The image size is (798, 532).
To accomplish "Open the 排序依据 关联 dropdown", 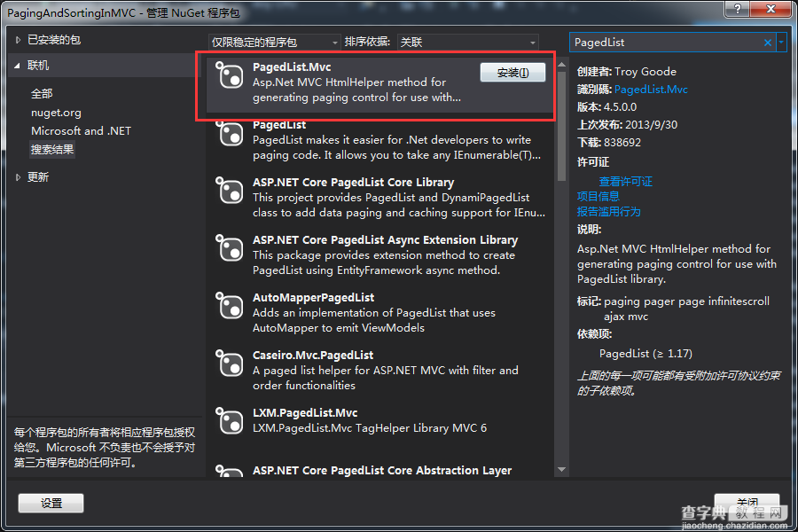I will point(467,43).
